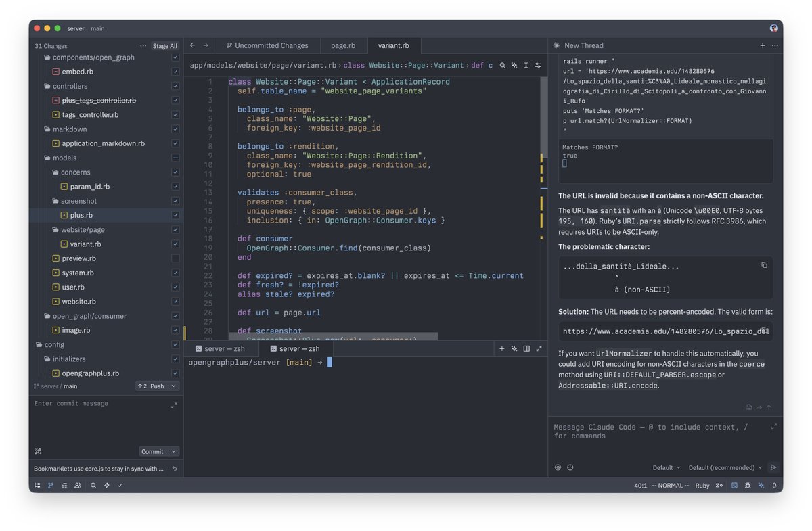812x531 pixels.
Task: Stage preview.rb with its empty checkbox
Action: [x=175, y=258]
